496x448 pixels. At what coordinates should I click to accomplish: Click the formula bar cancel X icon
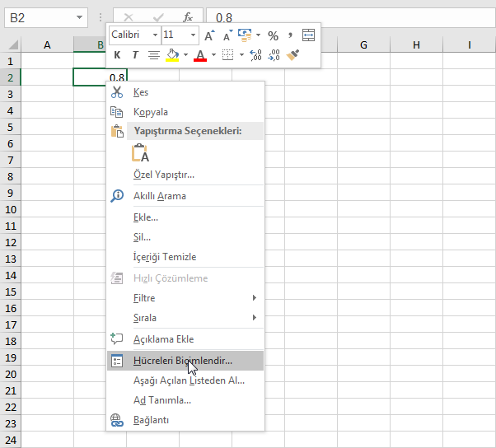(129, 17)
